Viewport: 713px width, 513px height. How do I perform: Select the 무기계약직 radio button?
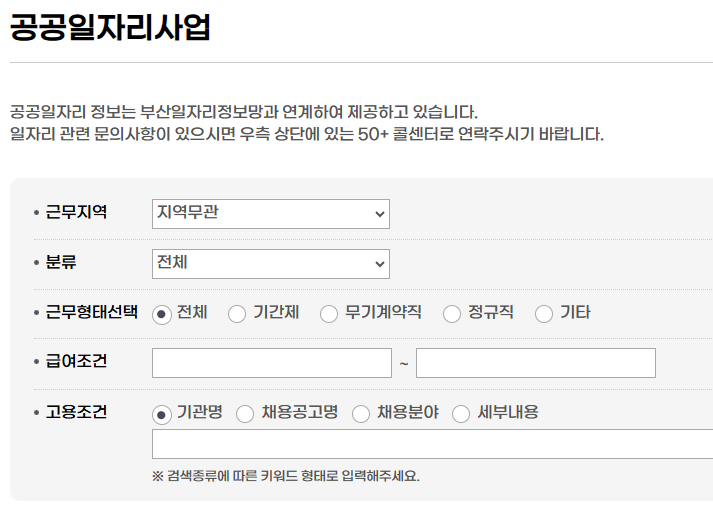pyautogui.click(x=329, y=314)
